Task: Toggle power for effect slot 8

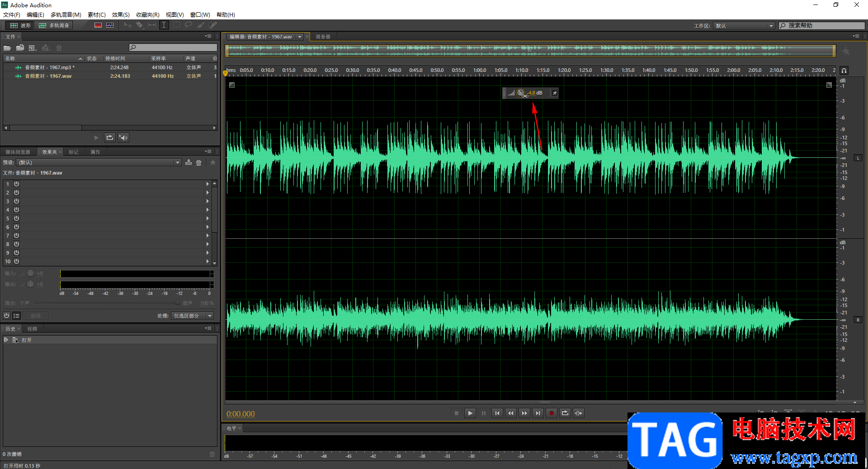Action: click(16, 244)
